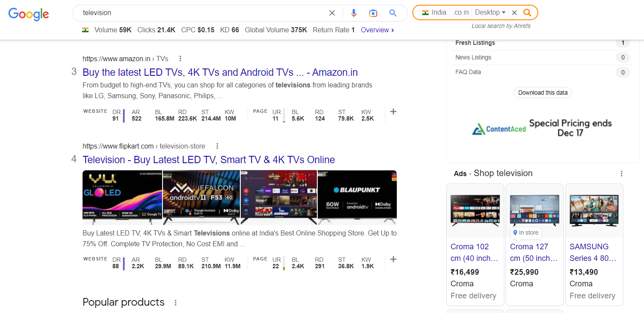Open Desktop device dropdown in Ahrefs bar
The image size is (644, 313).
pos(490,12)
